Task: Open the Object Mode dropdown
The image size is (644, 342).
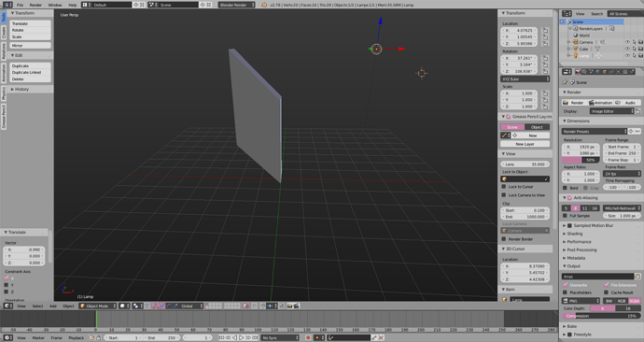Action: [x=98, y=306]
